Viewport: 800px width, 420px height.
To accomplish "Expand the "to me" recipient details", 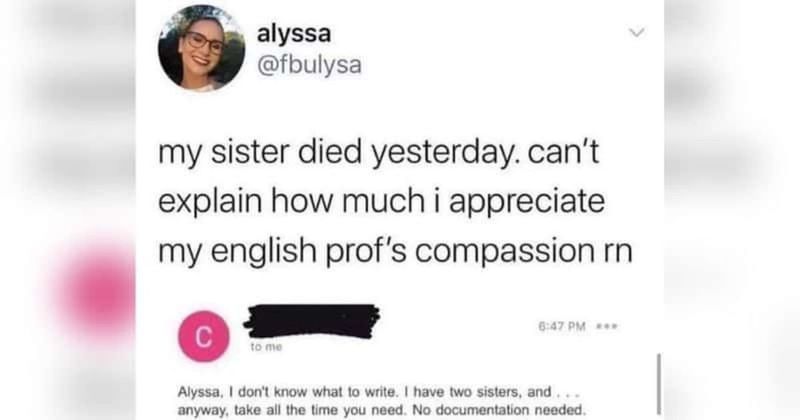I will [266, 347].
